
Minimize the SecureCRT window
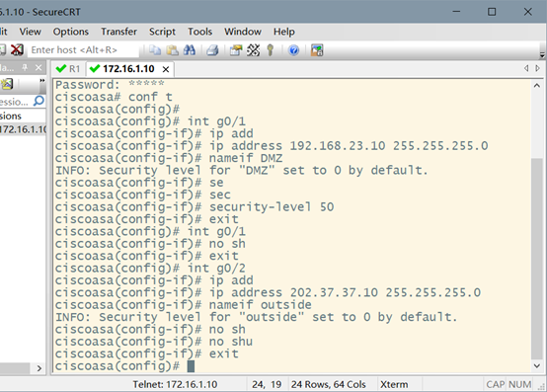pyautogui.click(x=456, y=12)
